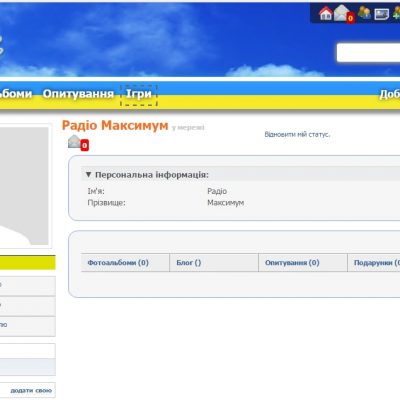This screenshot has width=400, height=400.
Task: Open the photo image icon in header
Action: point(381,14)
